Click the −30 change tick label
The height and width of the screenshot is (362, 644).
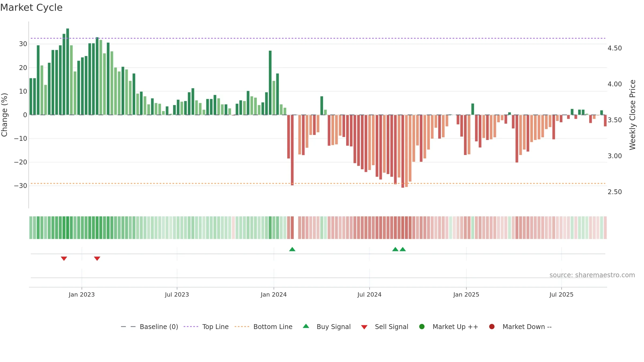21,186
